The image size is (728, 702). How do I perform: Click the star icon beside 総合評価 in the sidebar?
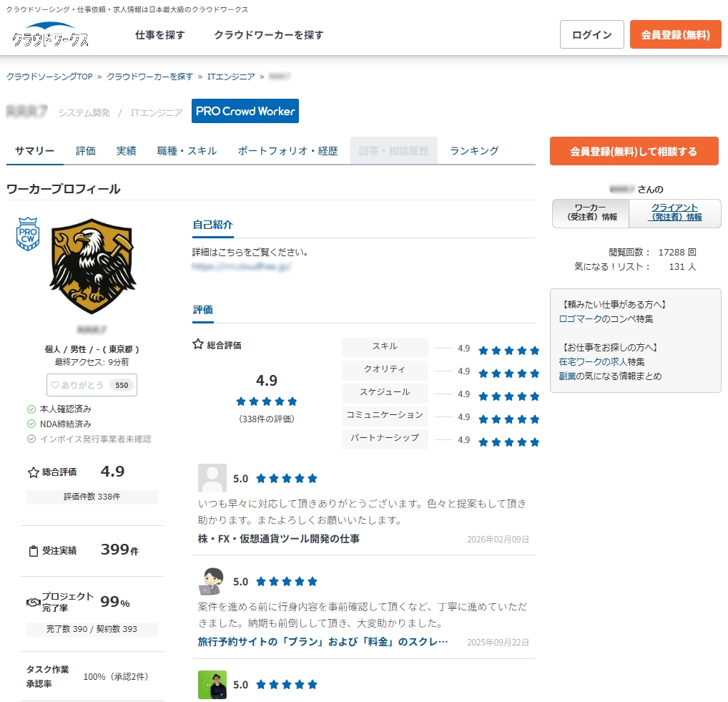coord(33,472)
